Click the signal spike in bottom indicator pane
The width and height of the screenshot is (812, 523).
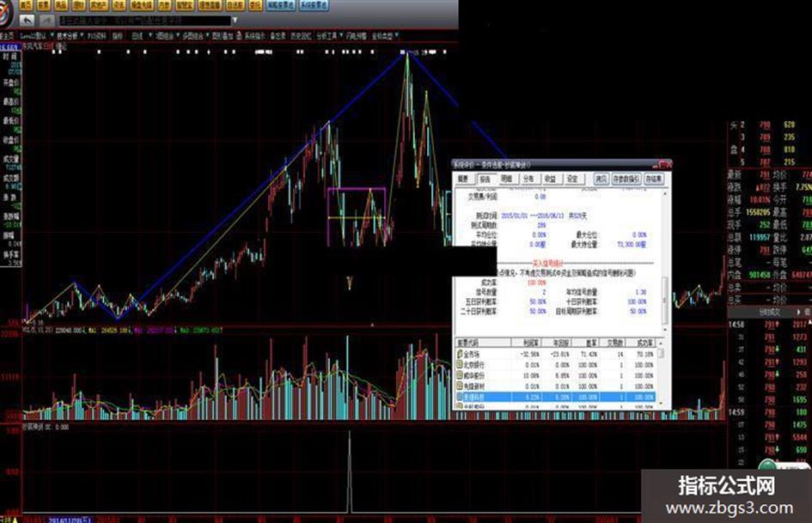pyautogui.click(x=349, y=471)
